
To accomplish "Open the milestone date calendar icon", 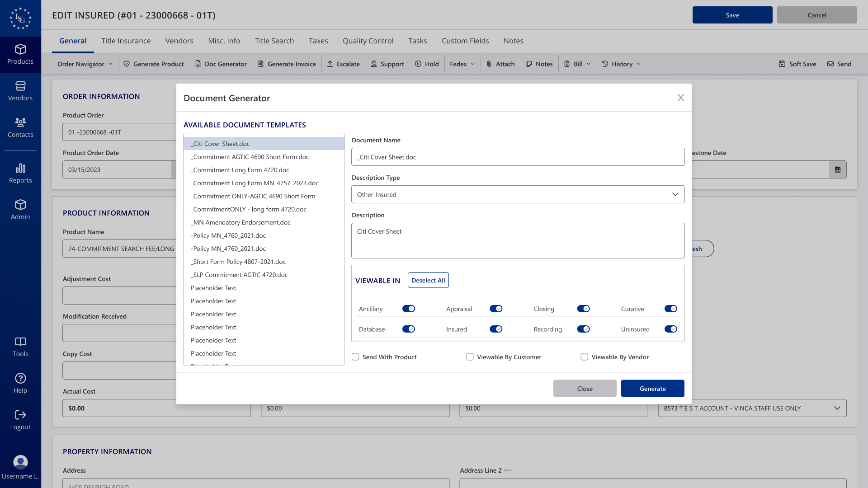I will pos(838,169).
